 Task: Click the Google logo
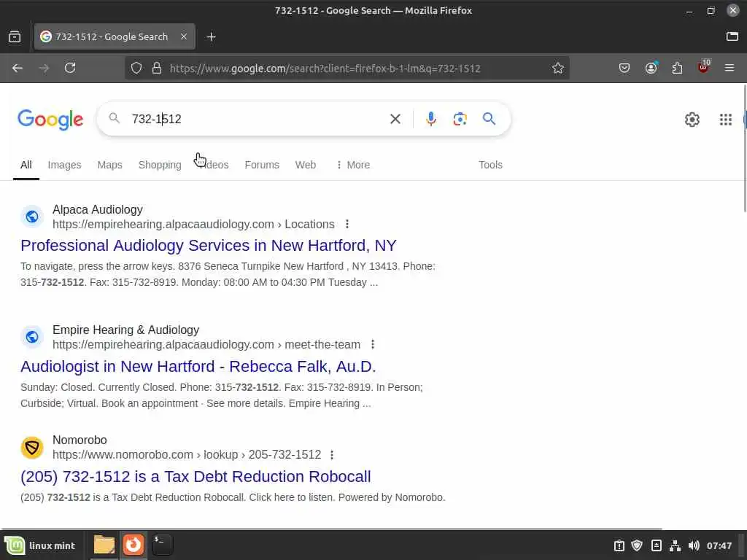click(50, 119)
